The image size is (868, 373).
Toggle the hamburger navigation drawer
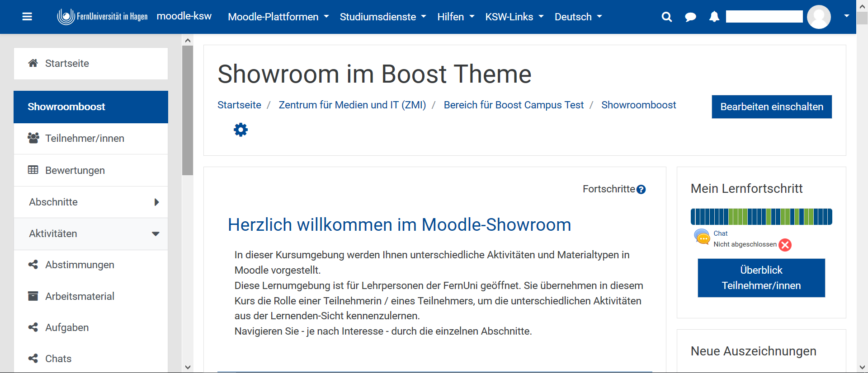[27, 17]
